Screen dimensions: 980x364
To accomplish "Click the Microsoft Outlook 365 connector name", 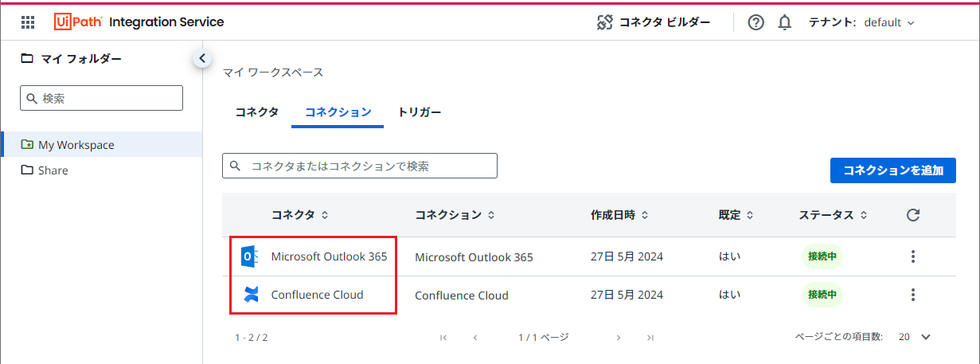I will click(x=329, y=256).
